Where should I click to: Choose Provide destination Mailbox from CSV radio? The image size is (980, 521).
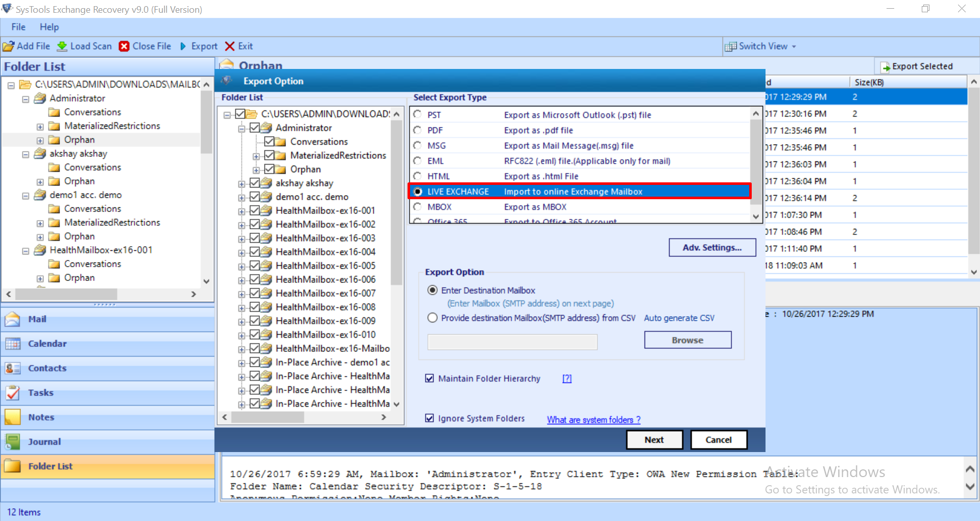(x=433, y=318)
